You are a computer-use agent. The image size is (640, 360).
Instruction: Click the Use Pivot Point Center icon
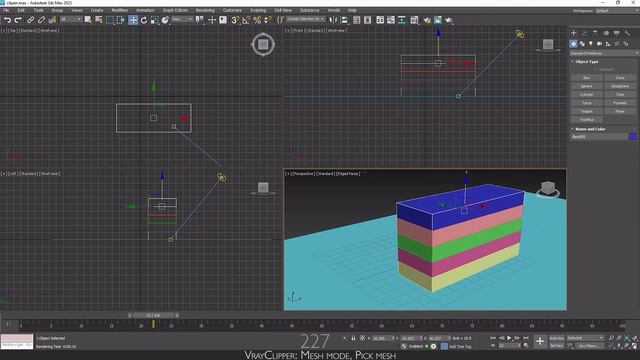200,20
